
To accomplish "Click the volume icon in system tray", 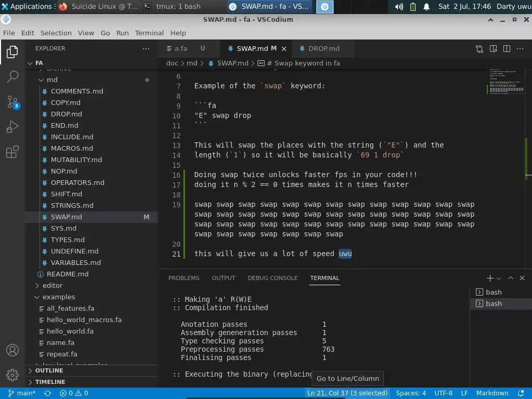I will click(400, 6).
